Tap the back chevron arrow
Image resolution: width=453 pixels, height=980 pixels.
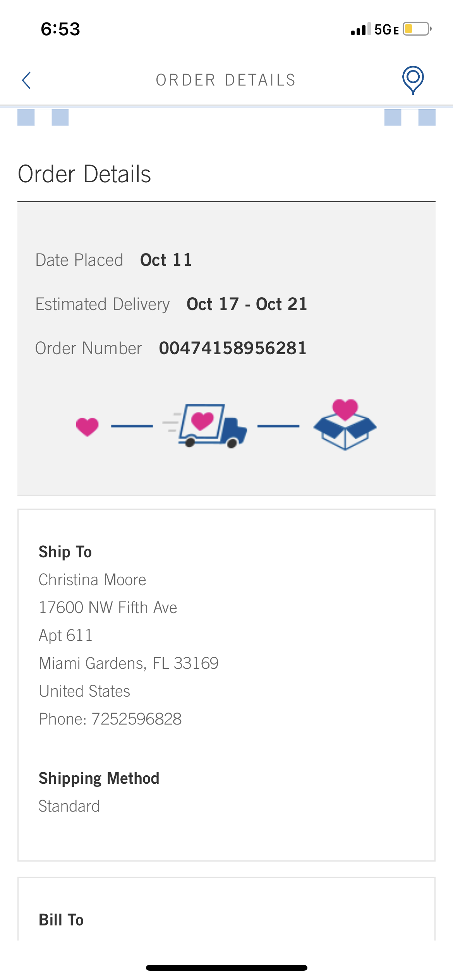tap(26, 80)
